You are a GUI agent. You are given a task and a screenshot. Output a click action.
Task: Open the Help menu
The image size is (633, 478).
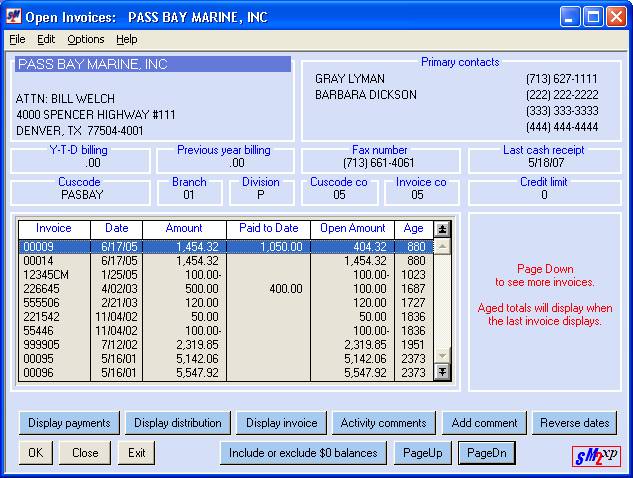click(x=126, y=39)
